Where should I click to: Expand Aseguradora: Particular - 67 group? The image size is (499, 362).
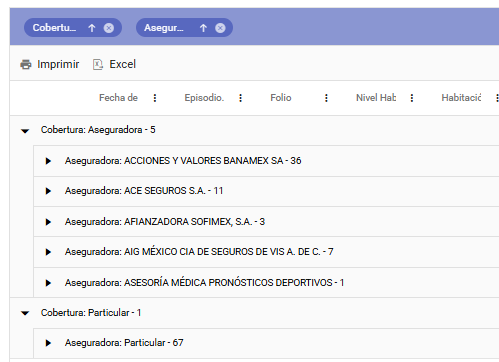(48, 343)
